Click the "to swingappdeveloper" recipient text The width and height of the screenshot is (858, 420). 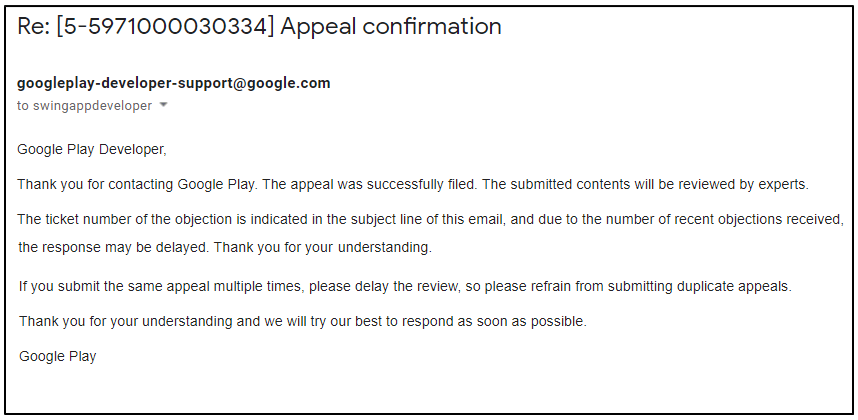(x=85, y=106)
